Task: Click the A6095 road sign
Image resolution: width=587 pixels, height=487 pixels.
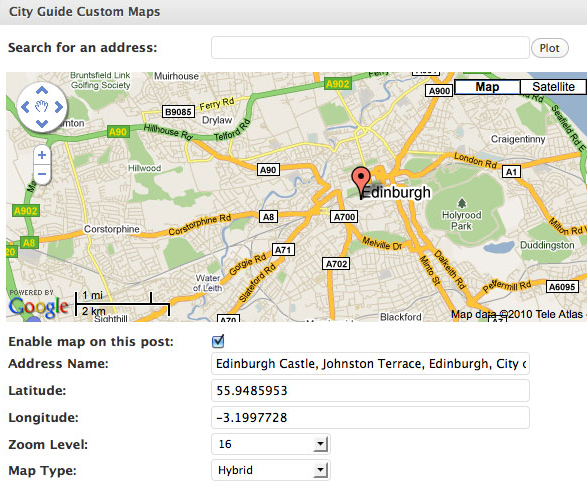Action: (562, 287)
